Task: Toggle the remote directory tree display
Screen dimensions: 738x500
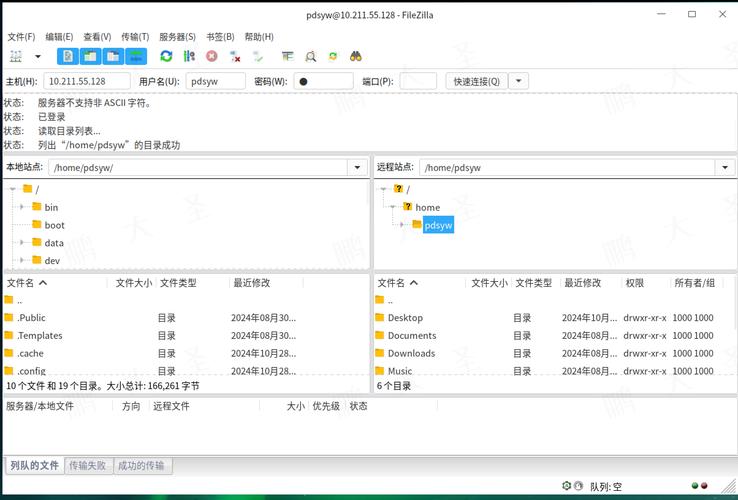Action: [113, 56]
